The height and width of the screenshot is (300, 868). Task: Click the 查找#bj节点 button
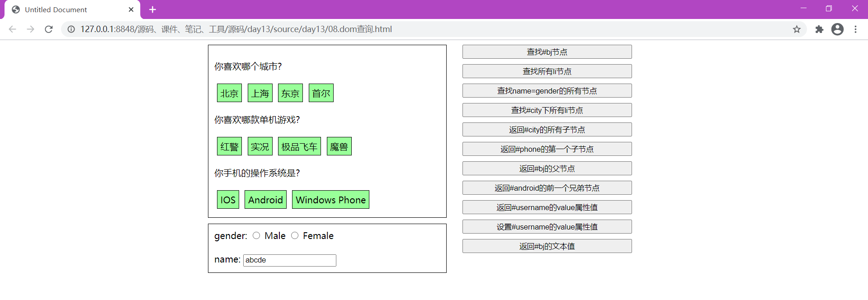(x=547, y=52)
